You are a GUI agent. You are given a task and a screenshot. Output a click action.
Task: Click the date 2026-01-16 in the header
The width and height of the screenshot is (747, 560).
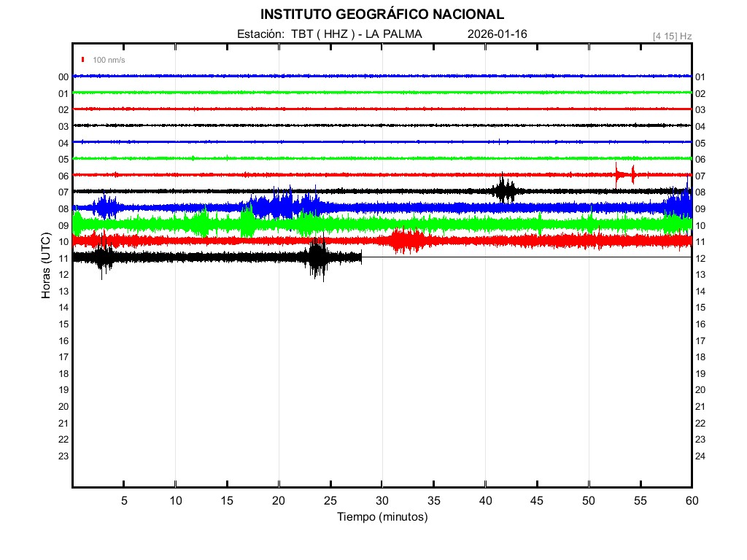tap(497, 34)
